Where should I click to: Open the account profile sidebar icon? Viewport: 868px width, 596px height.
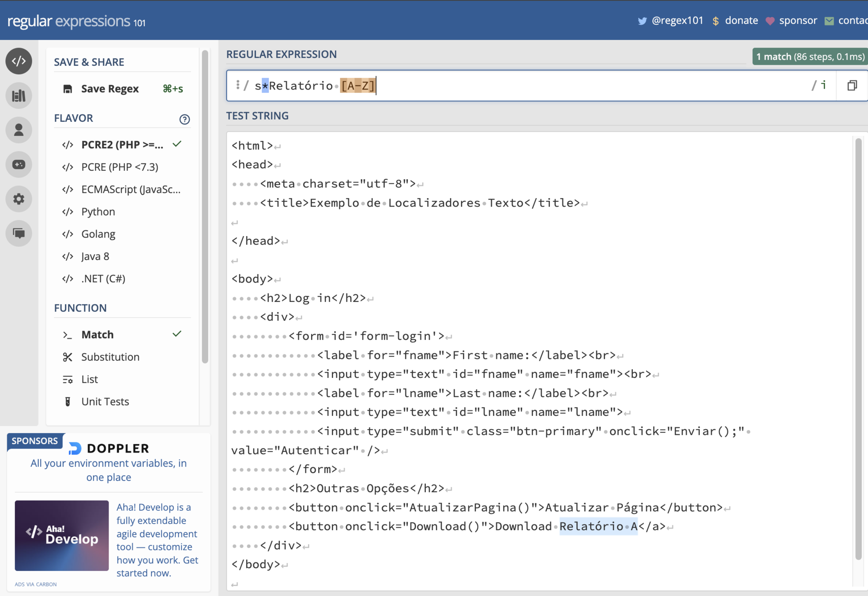click(19, 130)
